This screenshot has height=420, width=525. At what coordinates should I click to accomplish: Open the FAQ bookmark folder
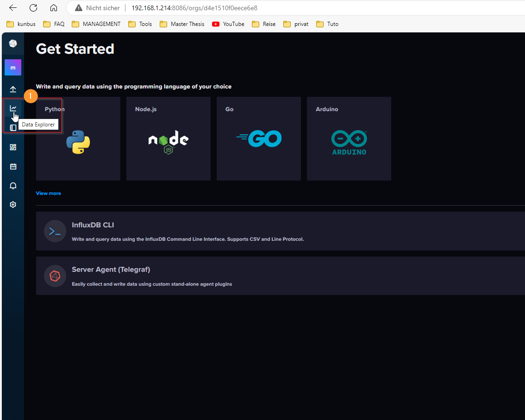(54, 24)
